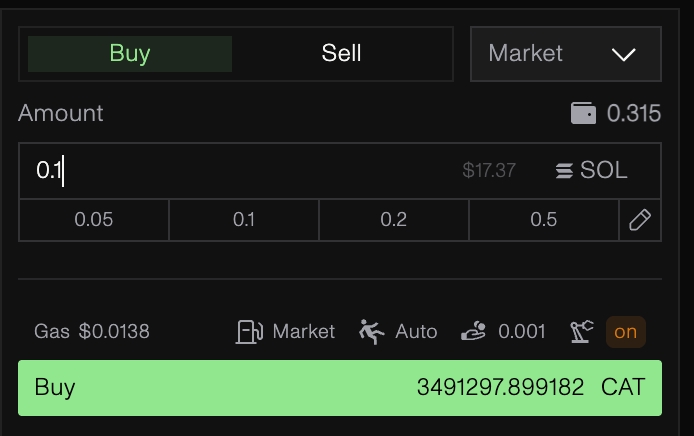Image resolution: width=694 pixels, height=436 pixels.
Task: Click the slippage slipping-person icon
Action: (372, 331)
